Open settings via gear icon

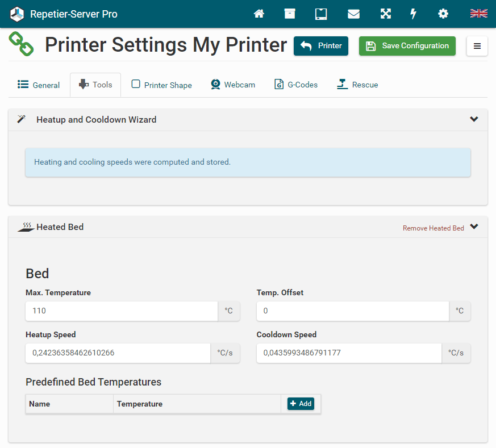coord(443,14)
